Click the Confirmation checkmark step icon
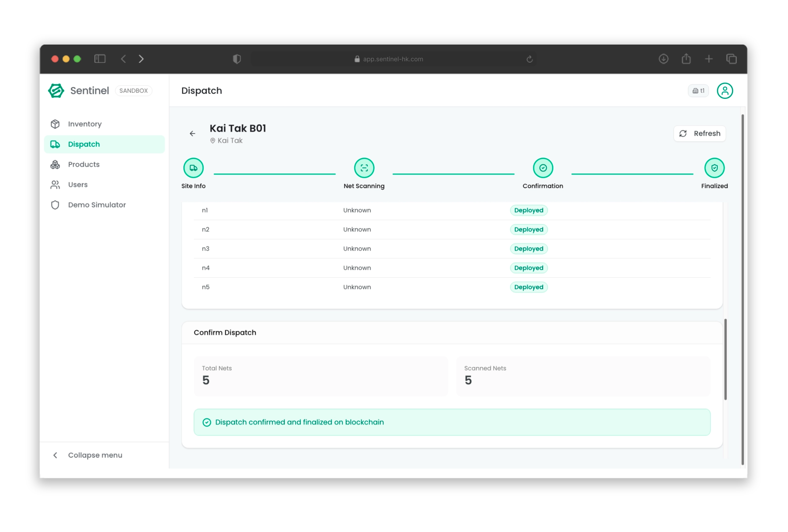 point(543,168)
